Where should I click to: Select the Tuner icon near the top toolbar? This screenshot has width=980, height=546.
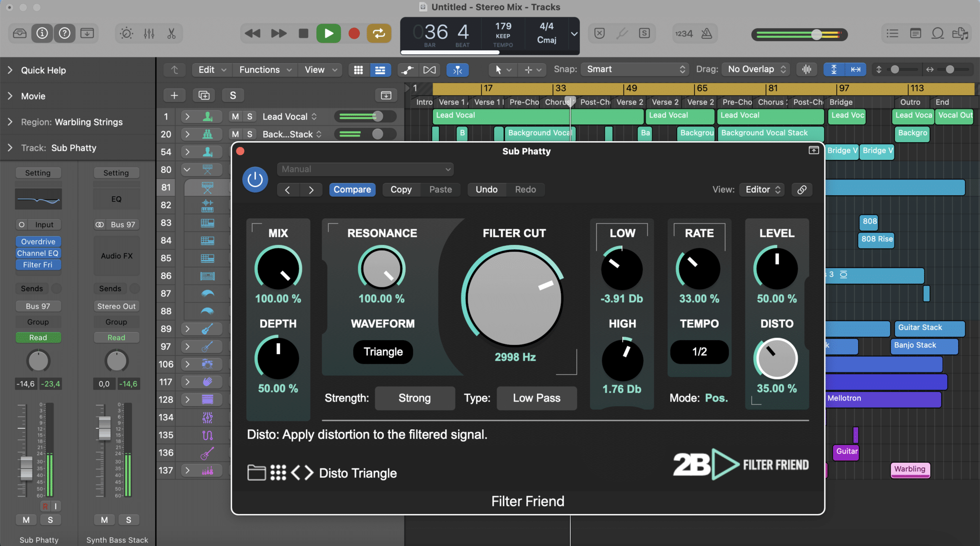[x=622, y=33]
